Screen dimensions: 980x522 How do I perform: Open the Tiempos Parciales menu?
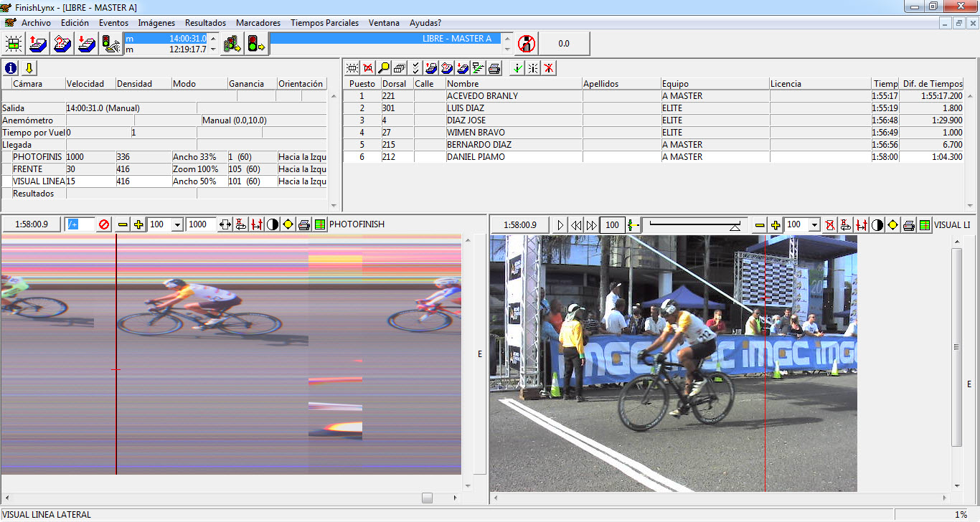point(324,23)
